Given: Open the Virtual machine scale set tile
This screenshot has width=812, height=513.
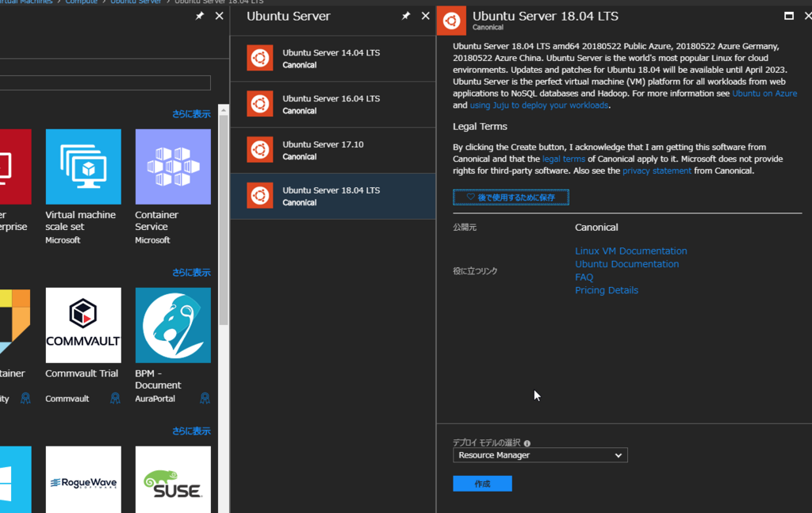Looking at the screenshot, I should (83, 167).
